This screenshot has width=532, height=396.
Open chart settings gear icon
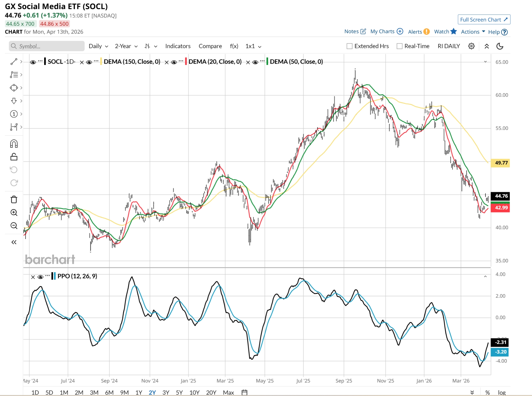471,46
